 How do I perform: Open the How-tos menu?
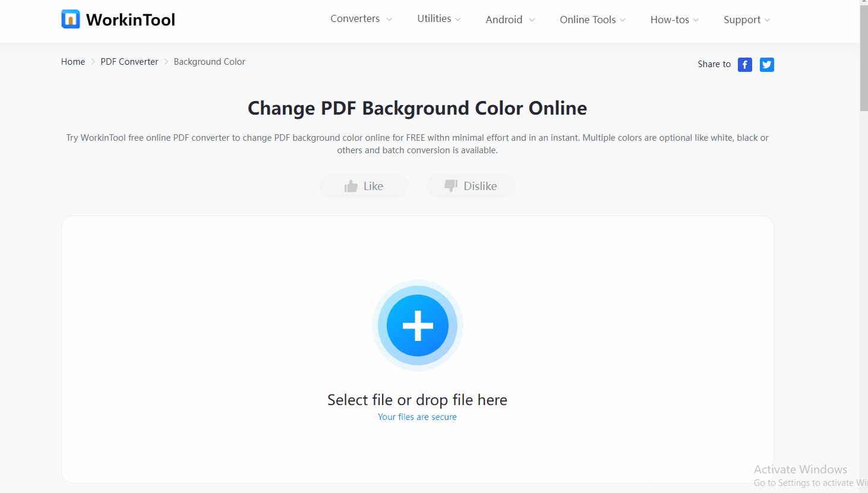670,20
